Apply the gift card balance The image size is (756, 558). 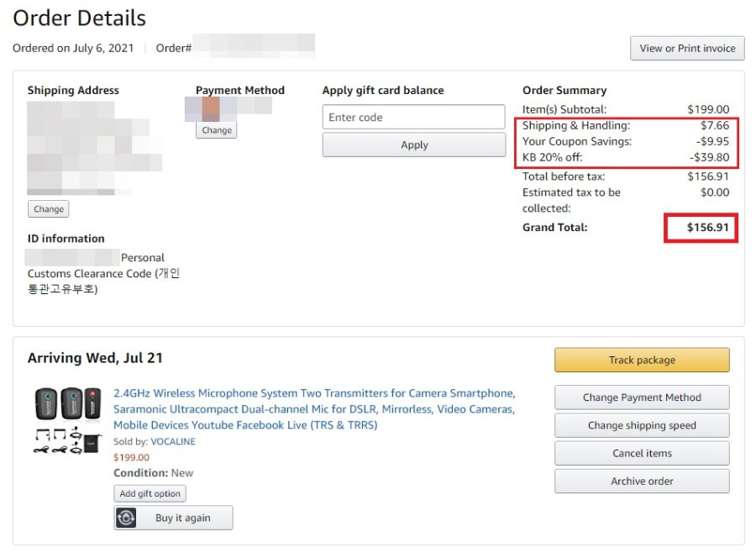point(413,145)
